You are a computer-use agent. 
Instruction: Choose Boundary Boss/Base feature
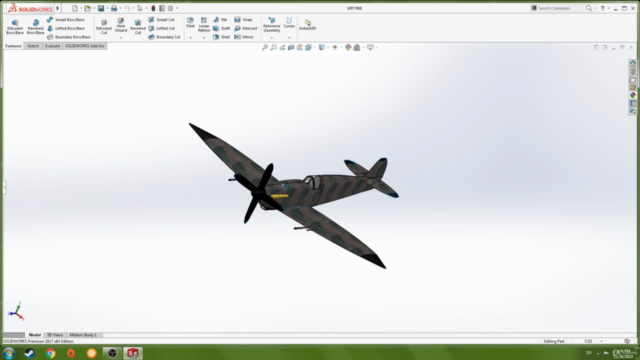click(x=69, y=37)
